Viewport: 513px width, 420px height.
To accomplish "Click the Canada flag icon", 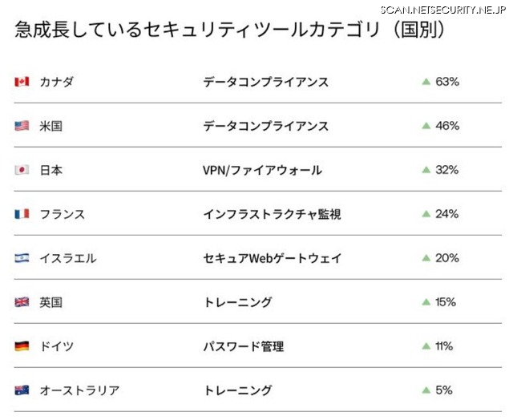I will click(22, 82).
